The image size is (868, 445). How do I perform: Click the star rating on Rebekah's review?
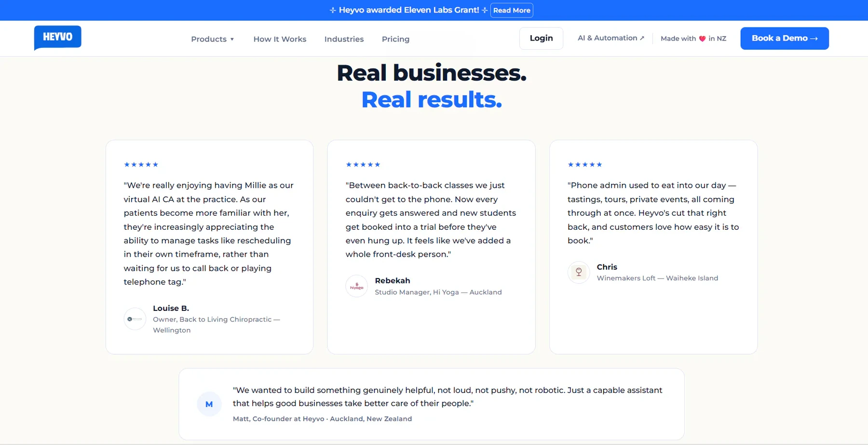[x=363, y=165]
